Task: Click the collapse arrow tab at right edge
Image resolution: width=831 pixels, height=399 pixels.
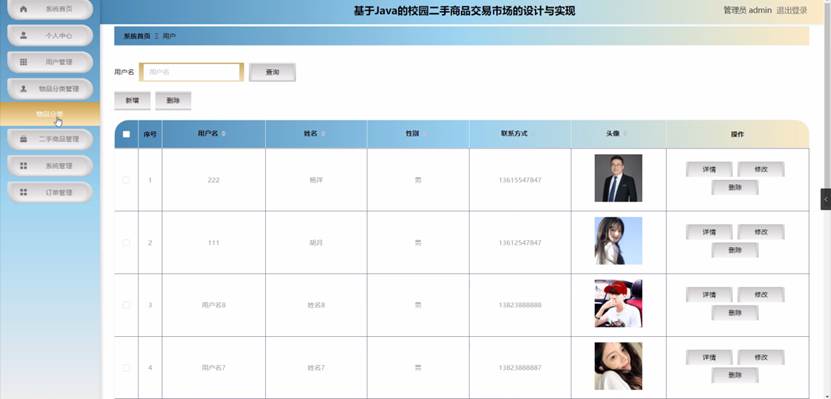Action: (x=826, y=199)
